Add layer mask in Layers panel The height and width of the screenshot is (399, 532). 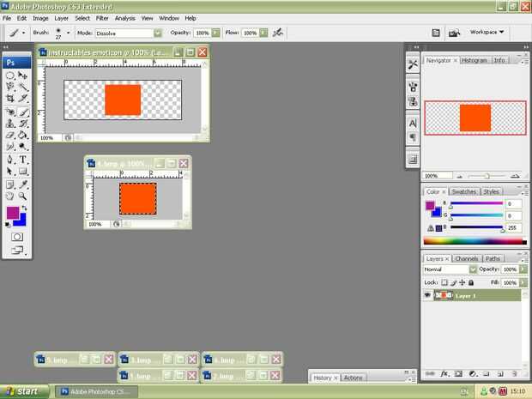pos(458,374)
